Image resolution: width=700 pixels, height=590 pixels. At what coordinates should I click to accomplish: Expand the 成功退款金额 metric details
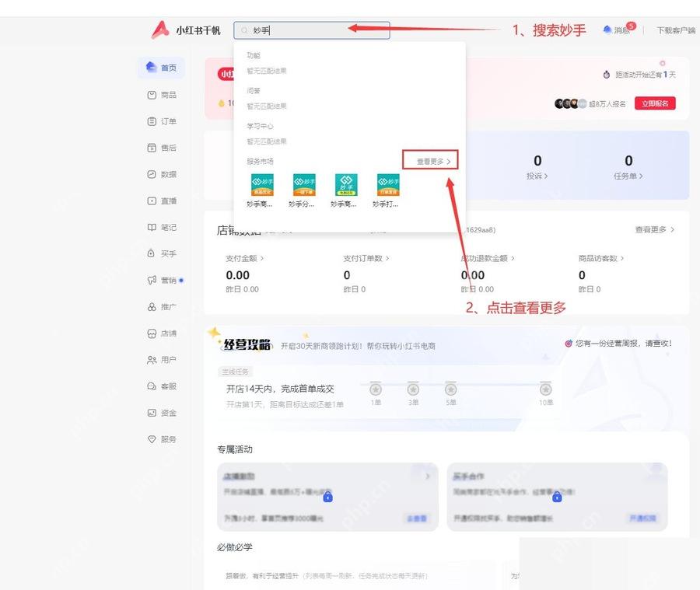[x=488, y=258]
